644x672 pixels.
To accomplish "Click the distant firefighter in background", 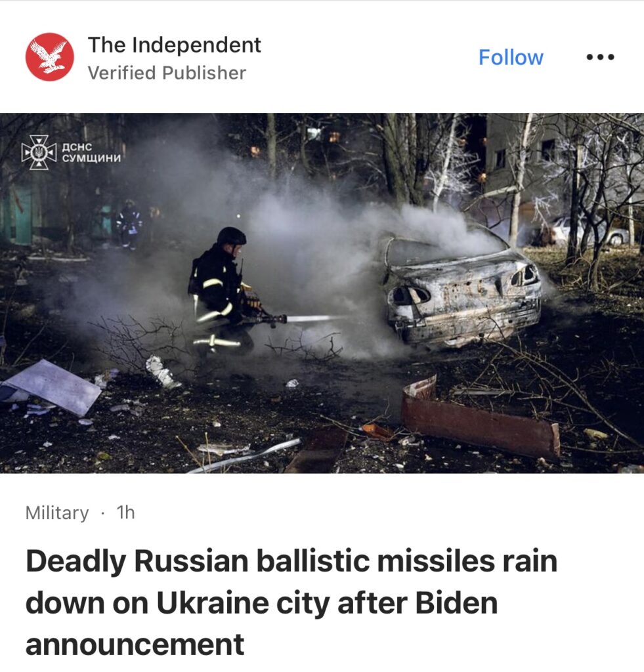I will [129, 224].
